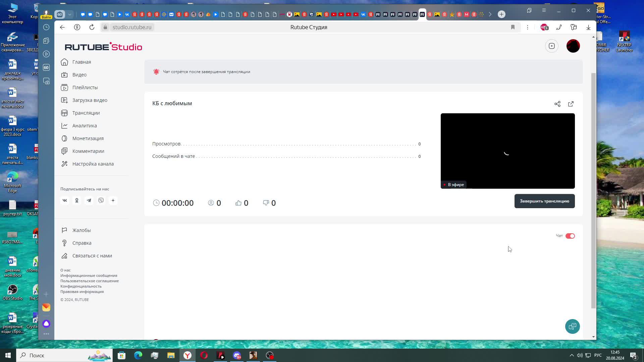Click the studio.rutube.ru address field
The width and height of the screenshot is (644, 362).
(132, 27)
